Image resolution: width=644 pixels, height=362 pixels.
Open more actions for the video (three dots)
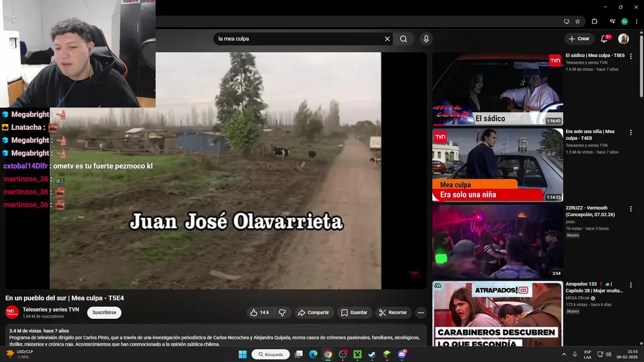(421, 313)
